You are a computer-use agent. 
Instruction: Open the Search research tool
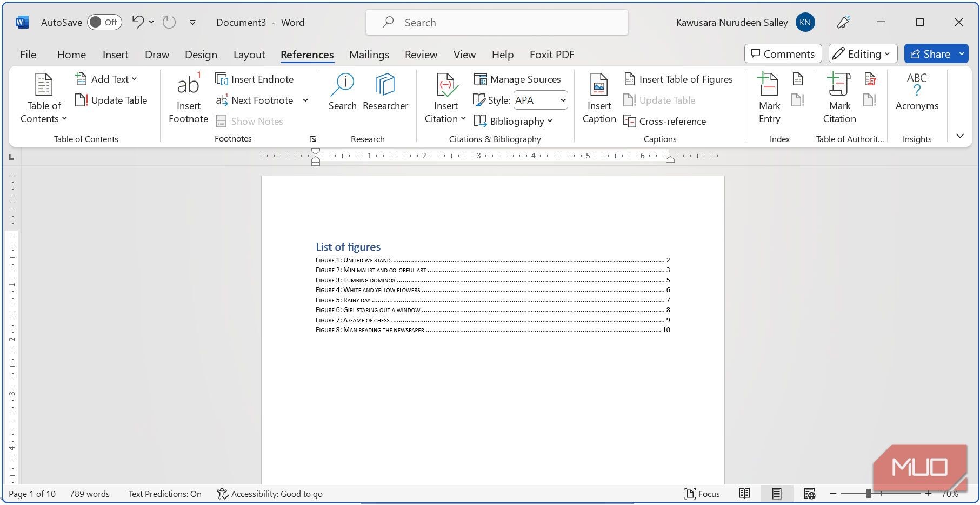(x=343, y=92)
